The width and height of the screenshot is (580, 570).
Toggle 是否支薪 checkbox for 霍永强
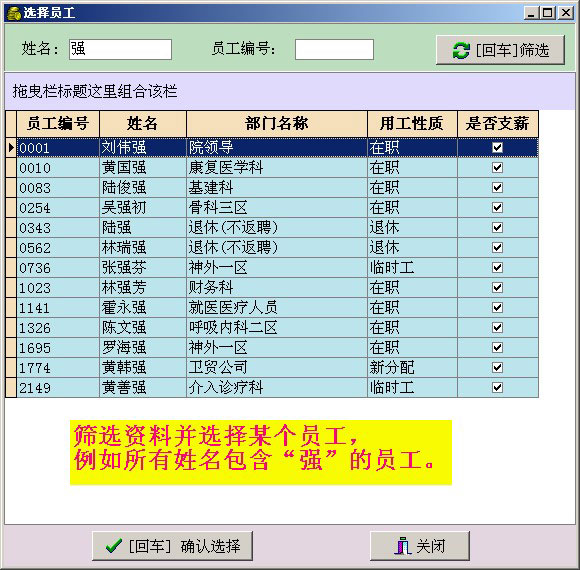point(498,307)
